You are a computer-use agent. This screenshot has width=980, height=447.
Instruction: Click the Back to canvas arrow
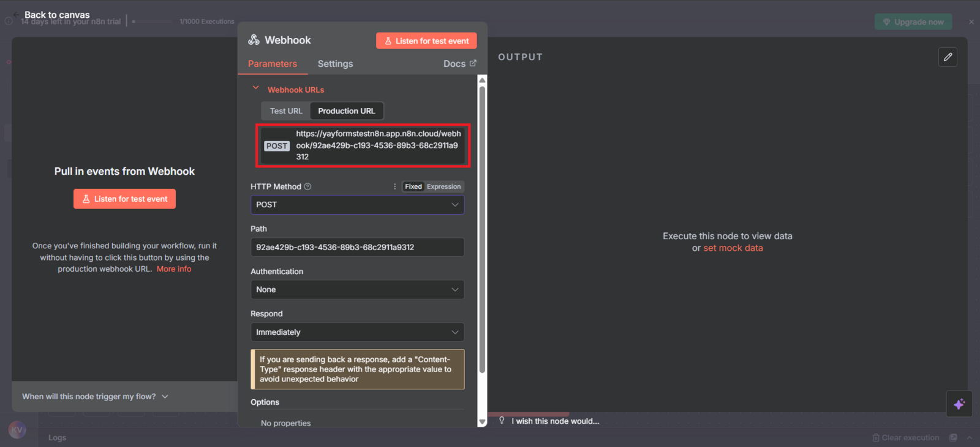click(16, 14)
